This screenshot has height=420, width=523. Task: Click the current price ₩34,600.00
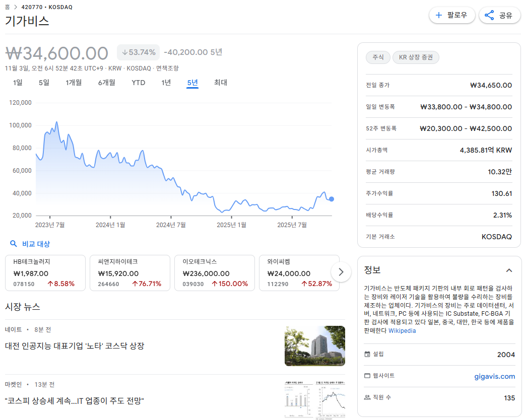tap(57, 53)
